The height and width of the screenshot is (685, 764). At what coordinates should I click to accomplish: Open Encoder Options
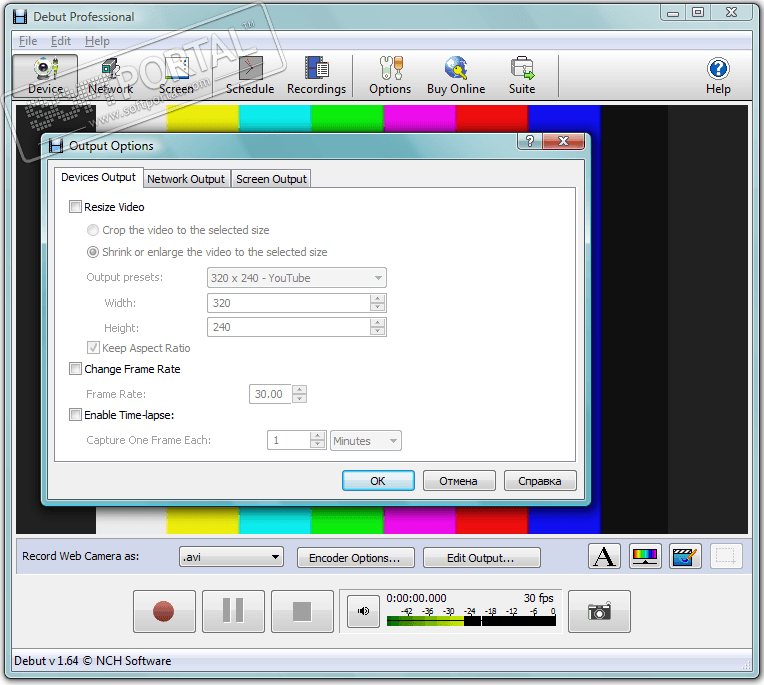[x=356, y=558]
